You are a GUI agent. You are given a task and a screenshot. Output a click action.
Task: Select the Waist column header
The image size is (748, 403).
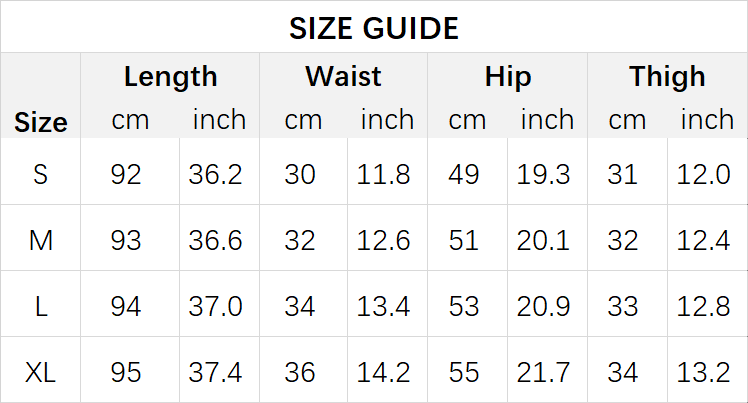343,76
